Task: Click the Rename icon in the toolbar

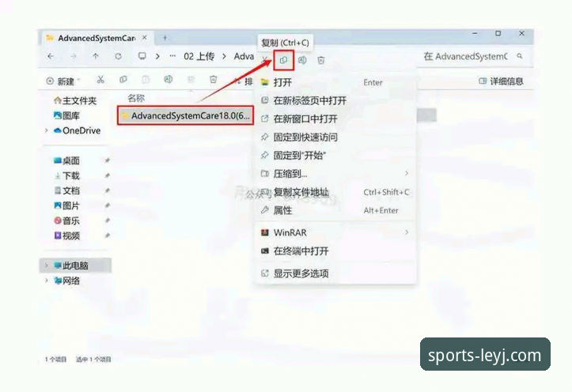Action: (x=168, y=79)
